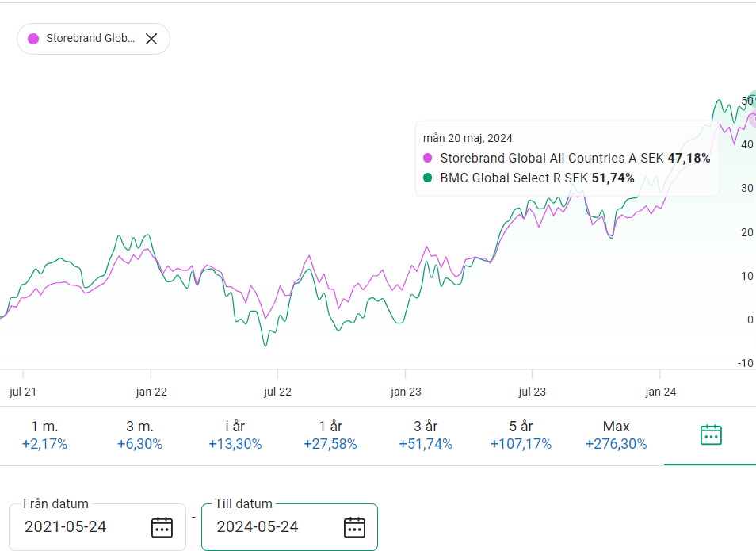Click the jan 23 x-axis marker
Screen dimensions: 756x551
405,392
